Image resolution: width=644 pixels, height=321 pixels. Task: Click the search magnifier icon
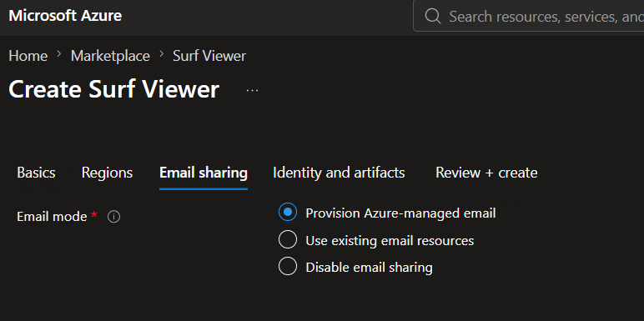click(x=433, y=17)
